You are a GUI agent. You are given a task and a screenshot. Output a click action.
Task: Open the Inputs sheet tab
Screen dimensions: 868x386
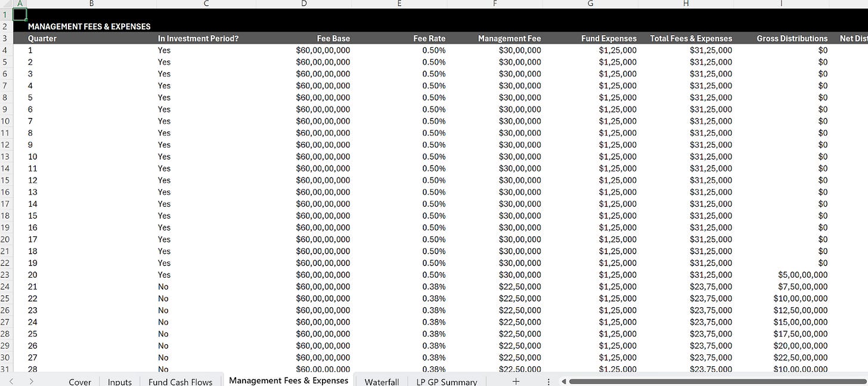(119, 381)
